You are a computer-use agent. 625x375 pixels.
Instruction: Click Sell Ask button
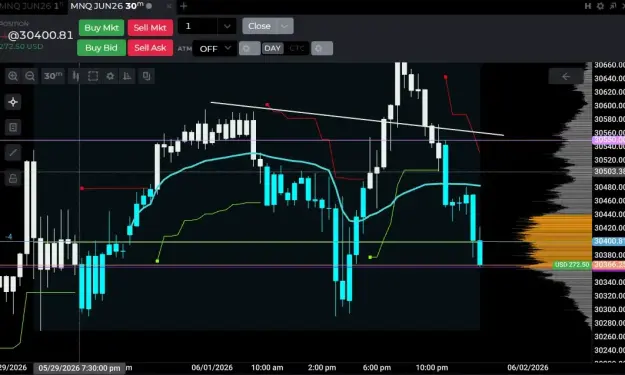coord(150,48)
